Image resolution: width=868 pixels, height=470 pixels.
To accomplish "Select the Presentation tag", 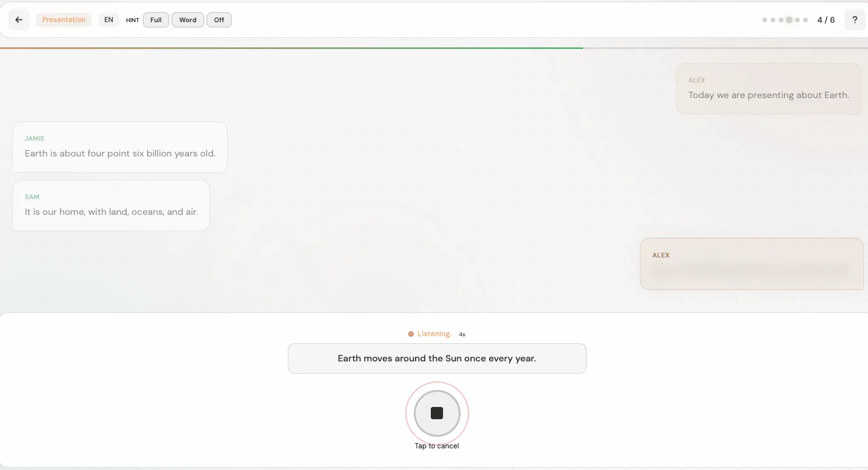I will coord(64,20).
